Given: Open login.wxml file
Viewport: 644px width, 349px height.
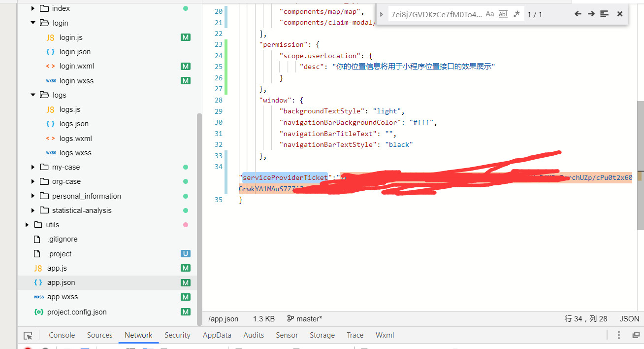Looking at the screenshot, I should tap(76, 66).
